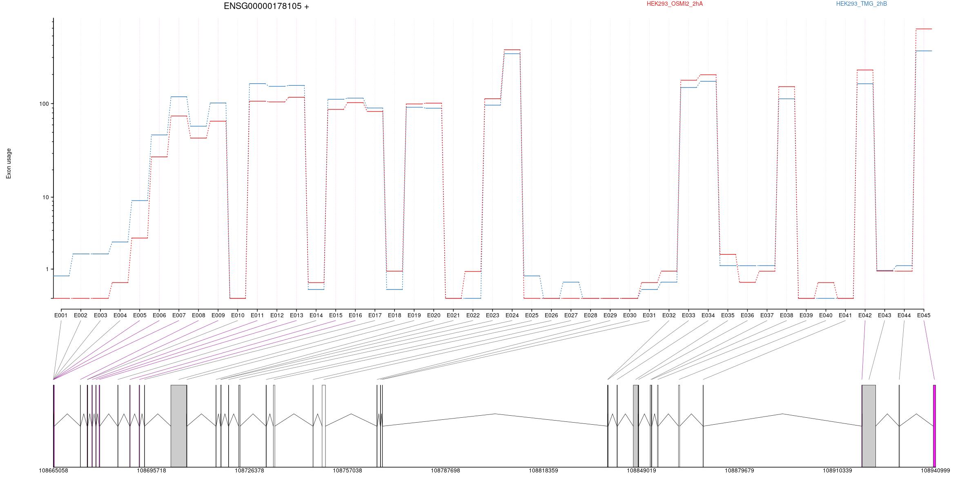Click exon label E045
The image size is (980, 490).
point(924,315)
